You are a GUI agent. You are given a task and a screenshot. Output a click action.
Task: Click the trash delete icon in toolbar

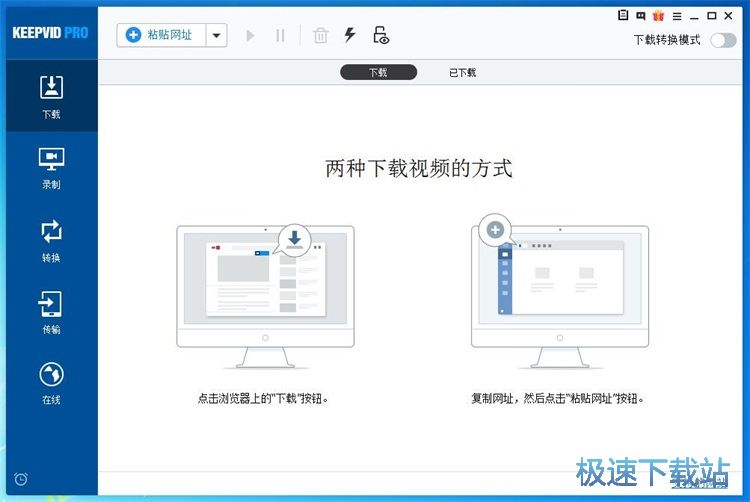click(x=320, y=36)
